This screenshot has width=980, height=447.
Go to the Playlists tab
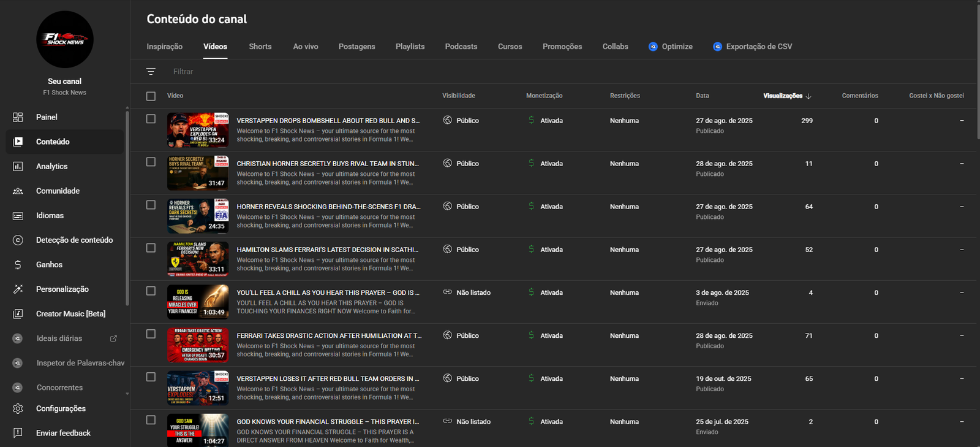coord(410,47)
